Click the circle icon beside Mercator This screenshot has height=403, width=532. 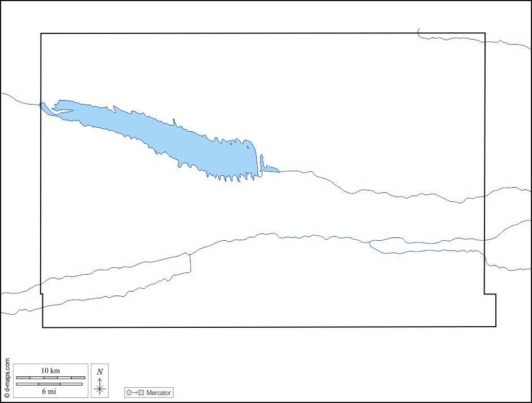129,392
